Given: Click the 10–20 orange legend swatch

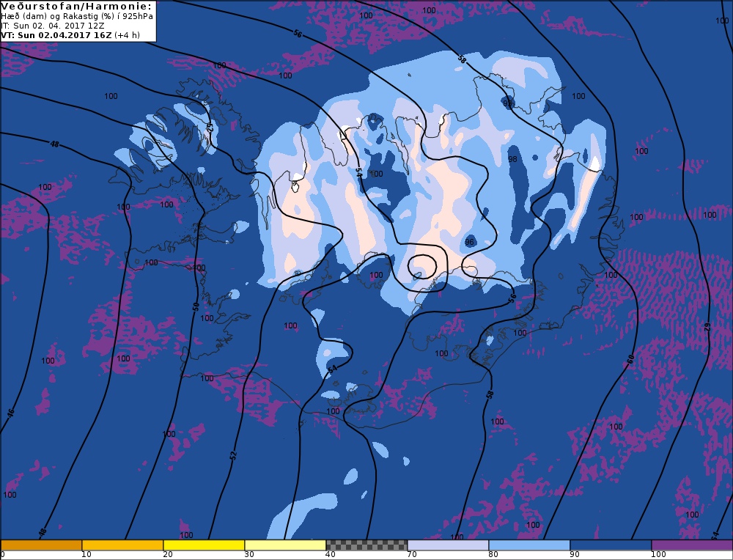Looking at the screenshot, I should [122, 545].
